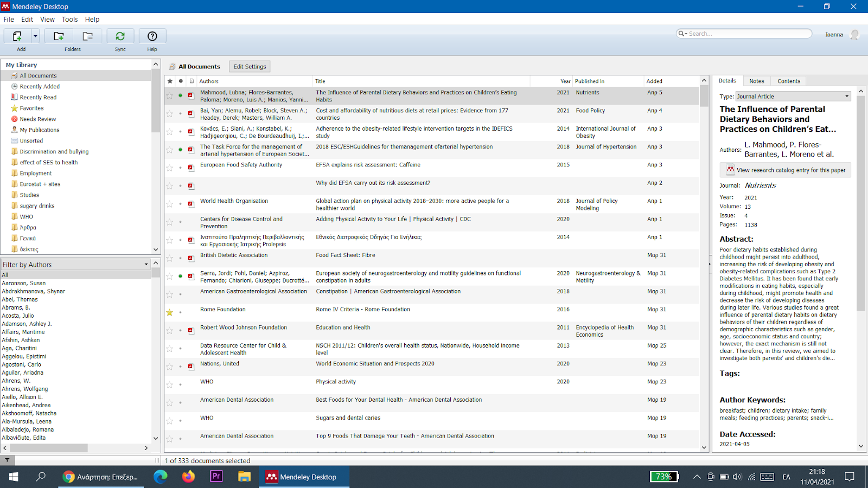Filter by author Aronson, Susan
The height and width of the screenshot is (488, 868).
(24, 283)
